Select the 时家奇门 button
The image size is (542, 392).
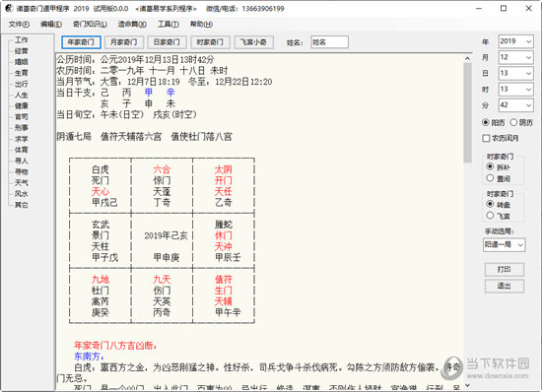210,42
